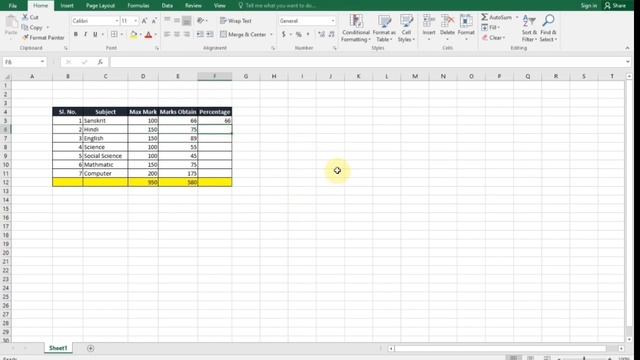Click the Sign in link
Image resolution: width=640 pixels, height=360 pixels.
[589, 6]
